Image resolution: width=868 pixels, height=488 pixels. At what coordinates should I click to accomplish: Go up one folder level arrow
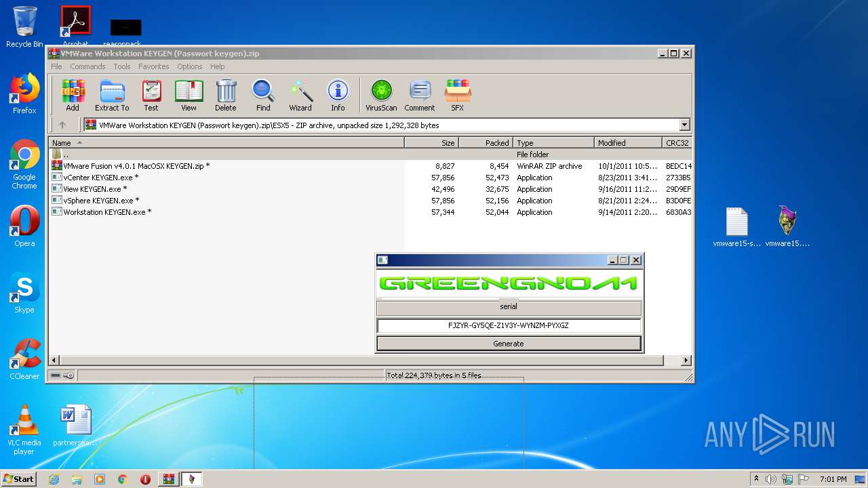tap(62, 125)
